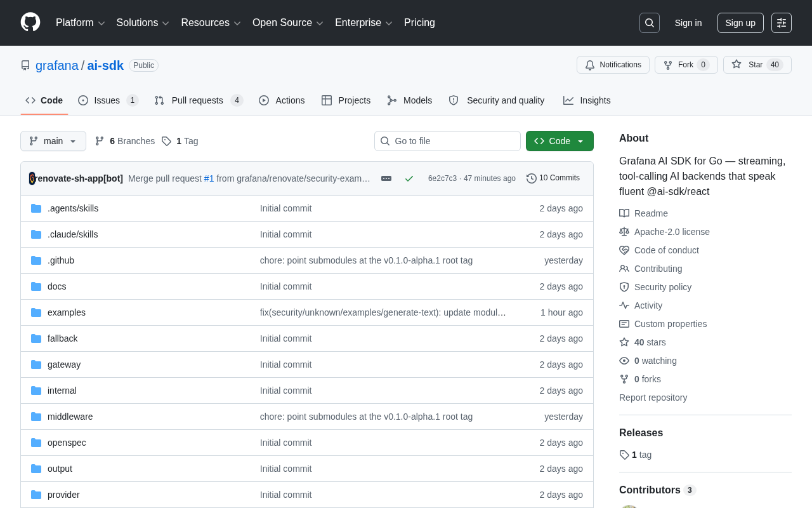
Task: Open the fallback folder
Action: click(x=63, y=338)
